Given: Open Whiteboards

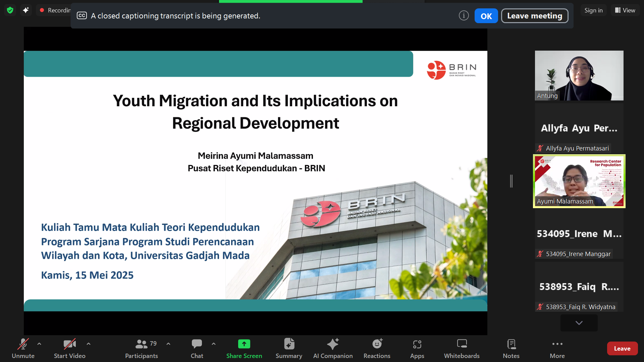Looking at the screenshot, I should (x=462, y=349).
